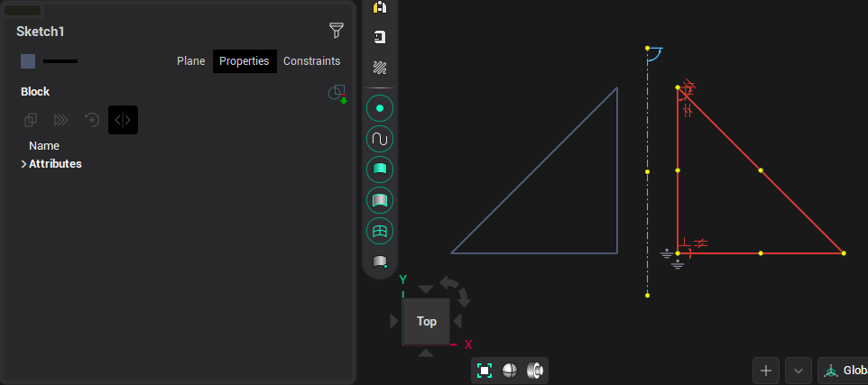Toggle the mesh grid selection filter icon

380,231
